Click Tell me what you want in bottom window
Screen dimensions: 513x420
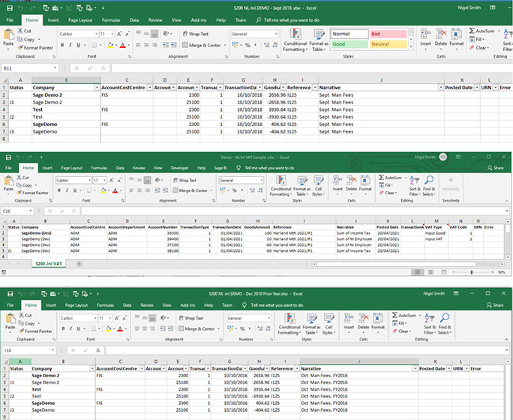pos(277,304)
